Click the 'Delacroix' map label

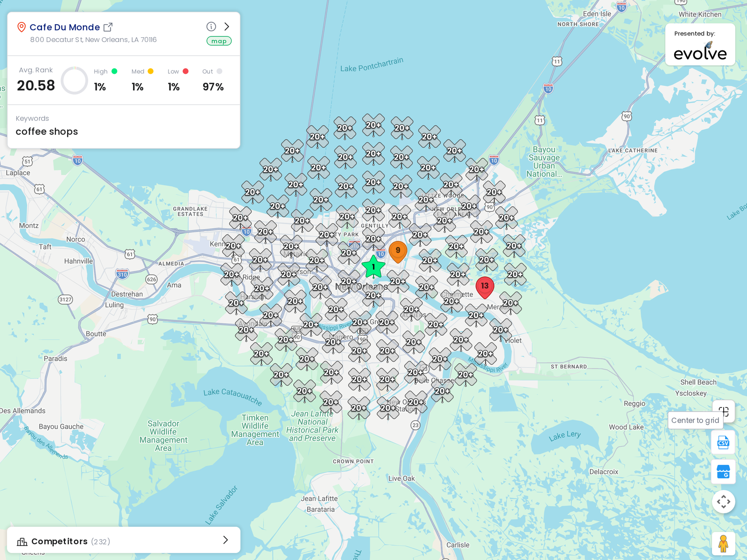[x=604, y=472]
